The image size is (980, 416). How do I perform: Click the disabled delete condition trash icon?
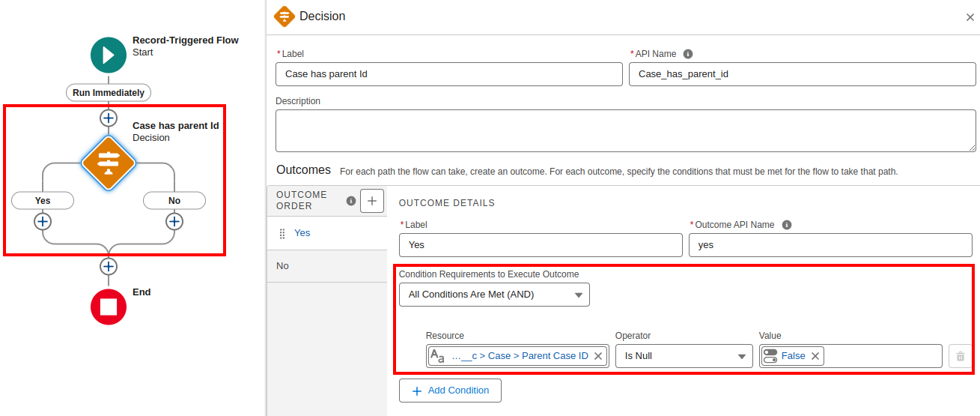point(959,357)
